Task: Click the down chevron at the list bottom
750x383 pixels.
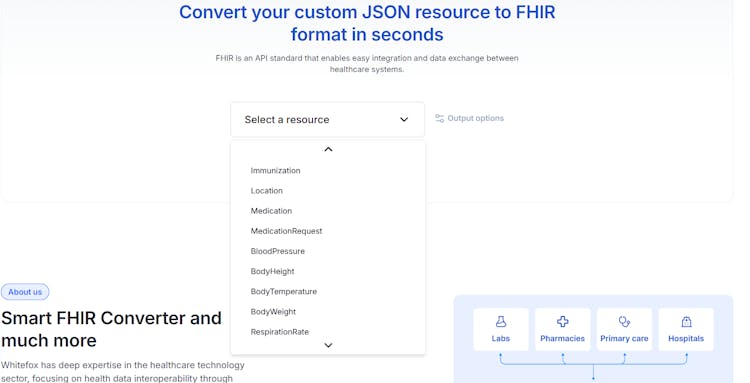Action: 328,345
